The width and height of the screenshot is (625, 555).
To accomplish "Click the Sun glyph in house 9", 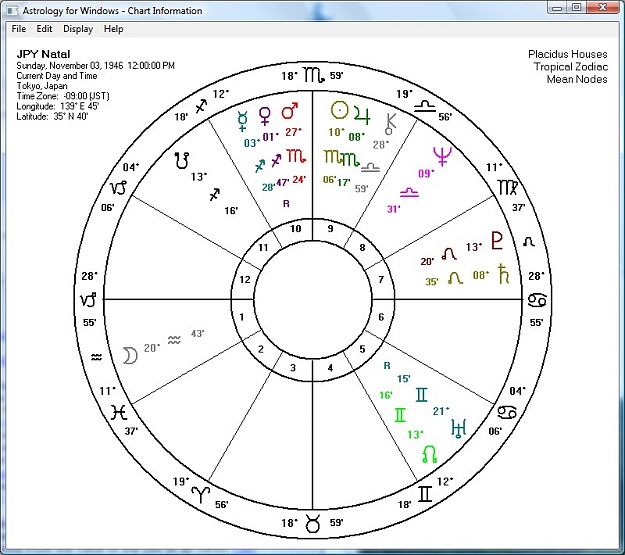I will pos(340,110).
